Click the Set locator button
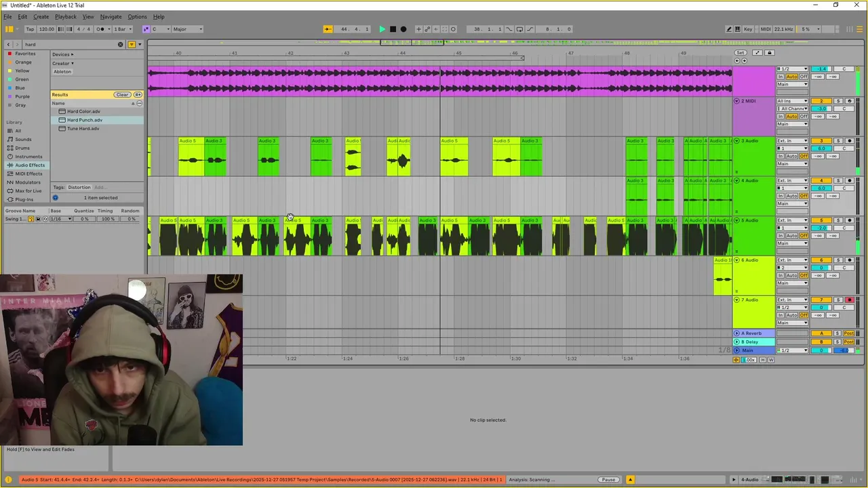The height and width of the screenshot is (488, 868). click(x=741, y=52)
